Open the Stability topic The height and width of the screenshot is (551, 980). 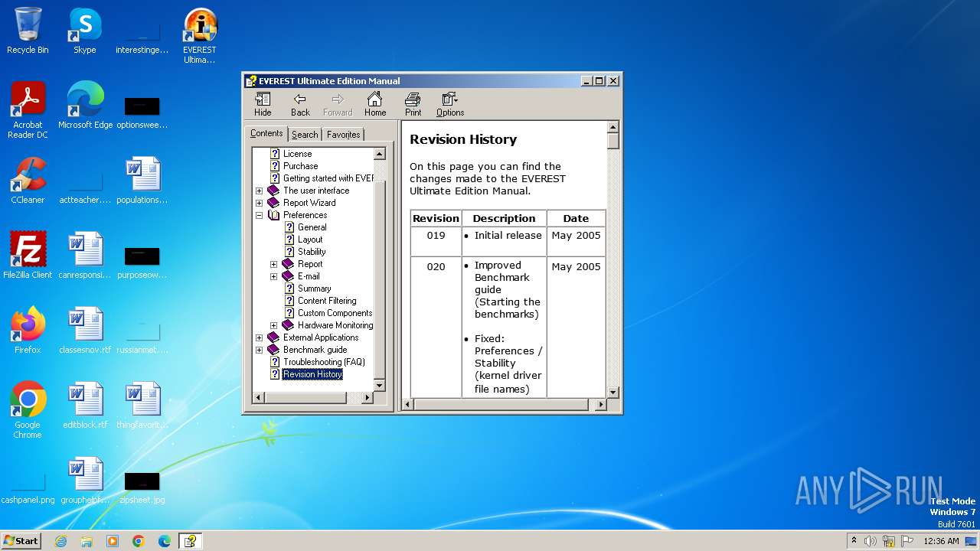click(x=312, y=252)
